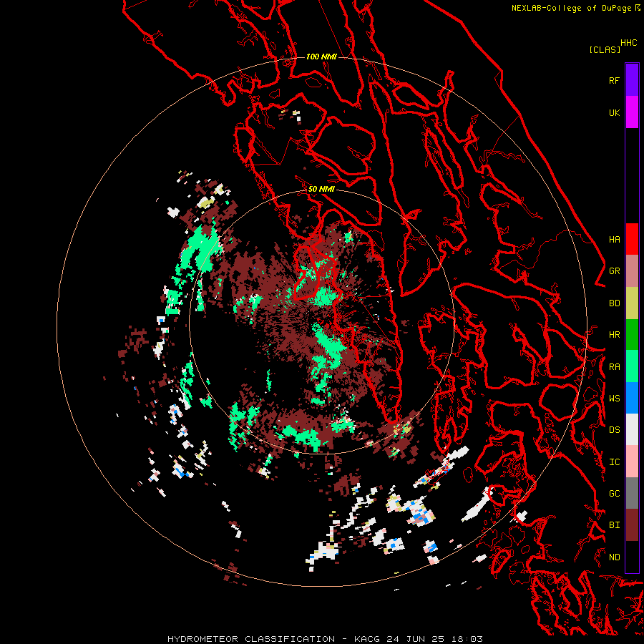Click the DS legend label
644x644 pixels.
point(614,430)
